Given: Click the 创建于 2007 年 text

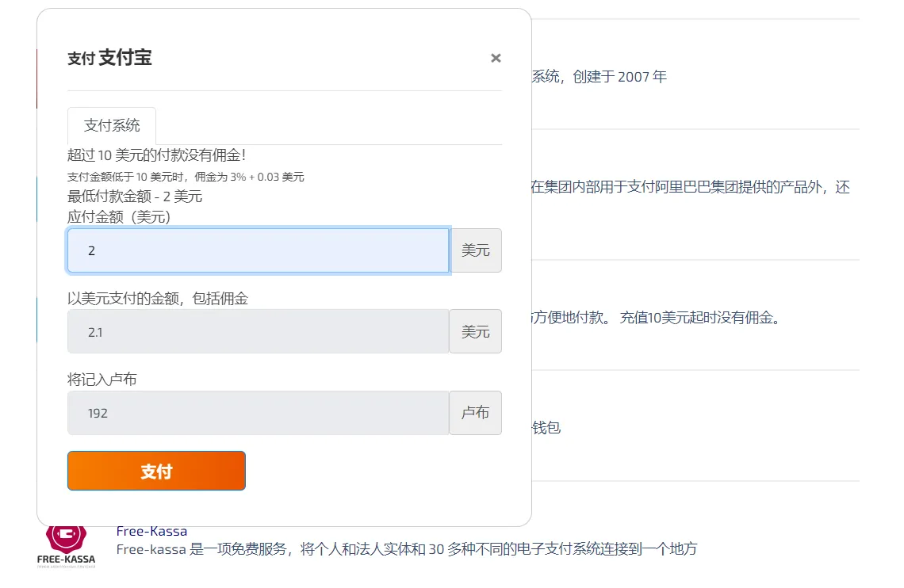Looking at the screenshot, I should (x=620, y=77).
